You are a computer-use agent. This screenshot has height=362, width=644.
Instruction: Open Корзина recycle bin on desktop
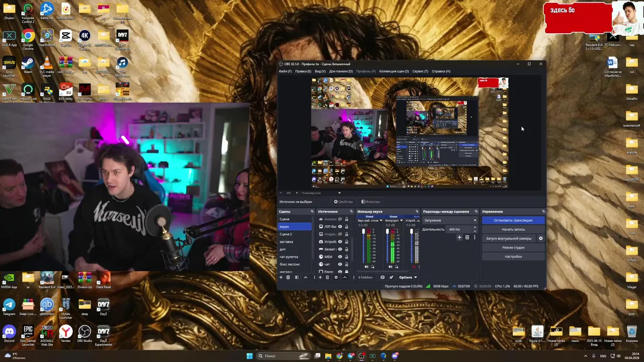coord(632,334)
